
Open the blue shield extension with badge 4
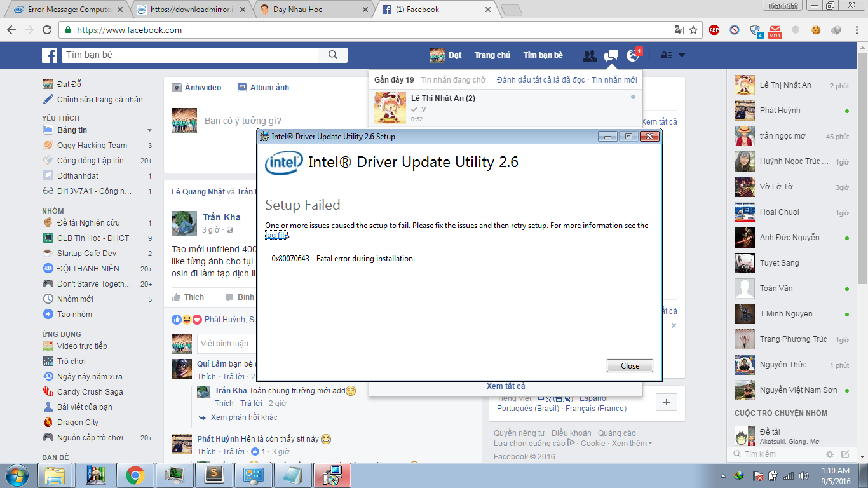755,30
